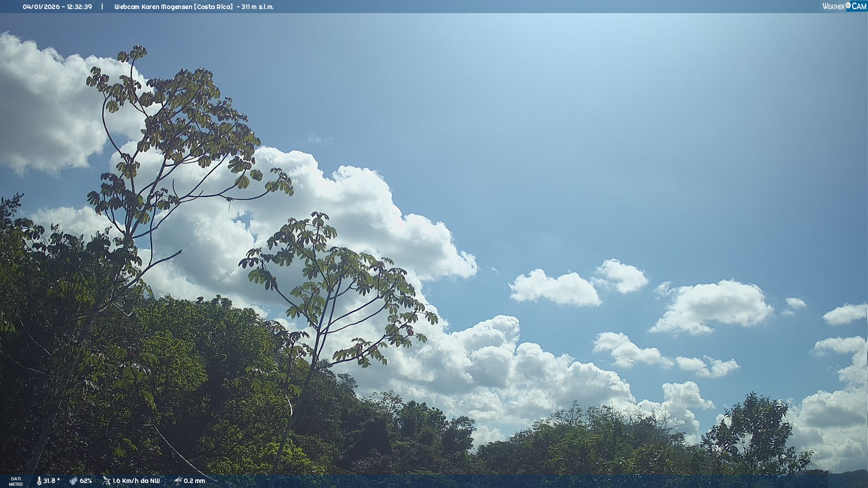Click the 311 m s.l.m. altitude label
The width and height of the screenshot is (868, 488).
click(257, 7)
